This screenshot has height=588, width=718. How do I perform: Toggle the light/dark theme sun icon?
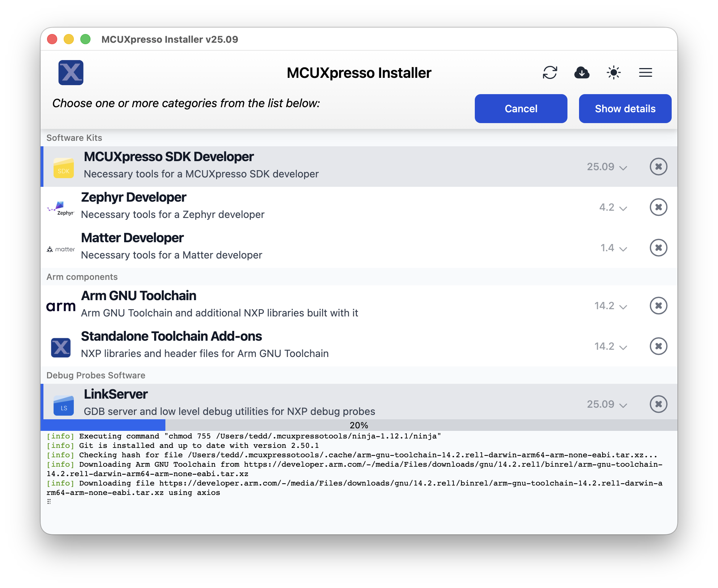[613, 72]
